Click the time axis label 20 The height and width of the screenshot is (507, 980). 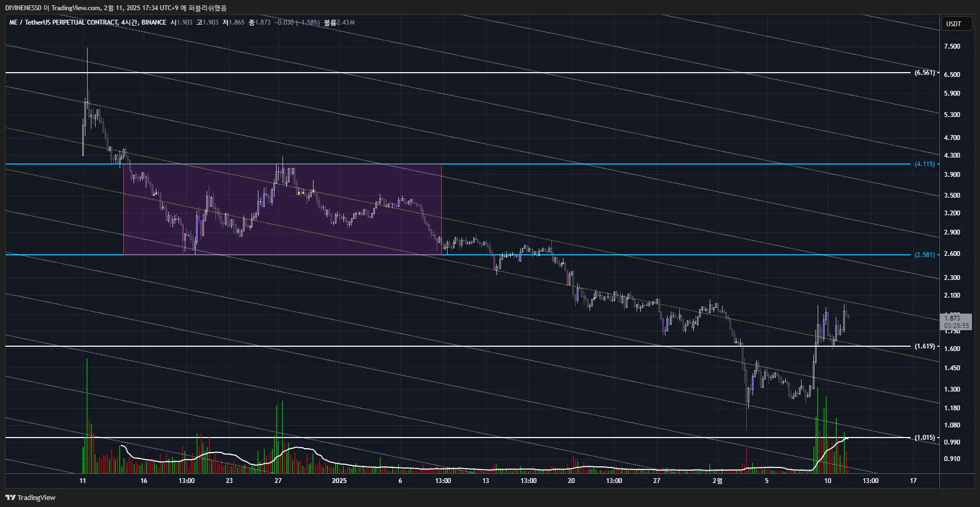coord(571,481)
